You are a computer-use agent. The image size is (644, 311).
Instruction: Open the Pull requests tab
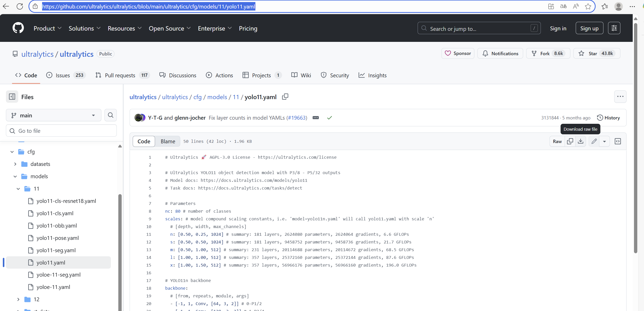(x=120, y=75)
